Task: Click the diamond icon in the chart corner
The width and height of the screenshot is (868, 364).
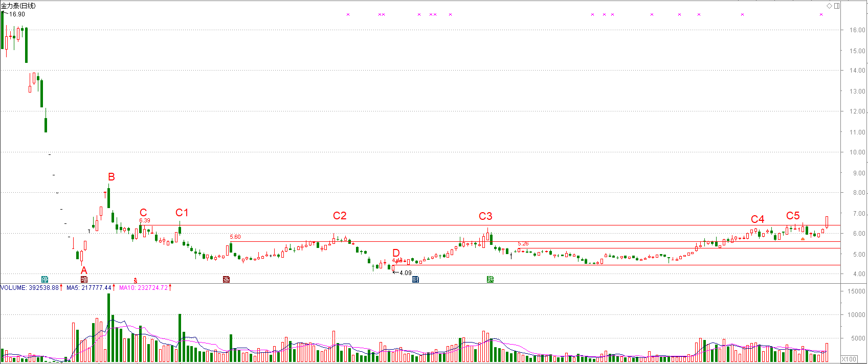Action: [829, 6]
